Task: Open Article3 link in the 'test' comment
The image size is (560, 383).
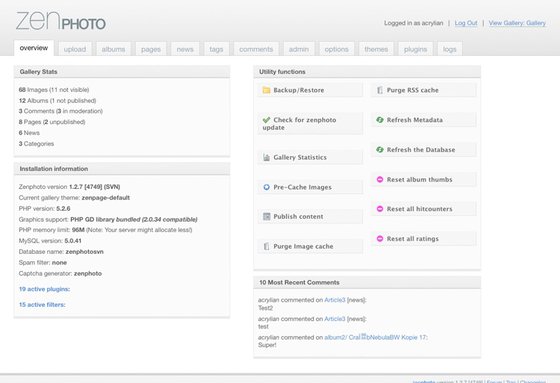Action: (335, 319)
